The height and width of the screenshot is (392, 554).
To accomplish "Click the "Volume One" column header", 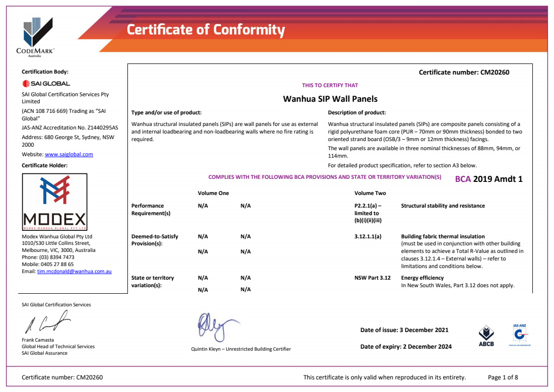I will click(214, 193).
